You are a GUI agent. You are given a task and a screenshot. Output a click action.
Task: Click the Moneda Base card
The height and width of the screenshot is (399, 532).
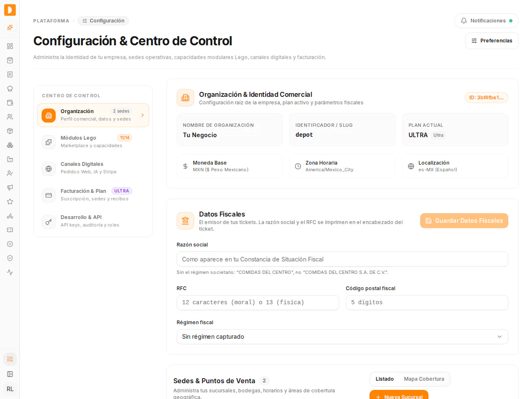229,166
